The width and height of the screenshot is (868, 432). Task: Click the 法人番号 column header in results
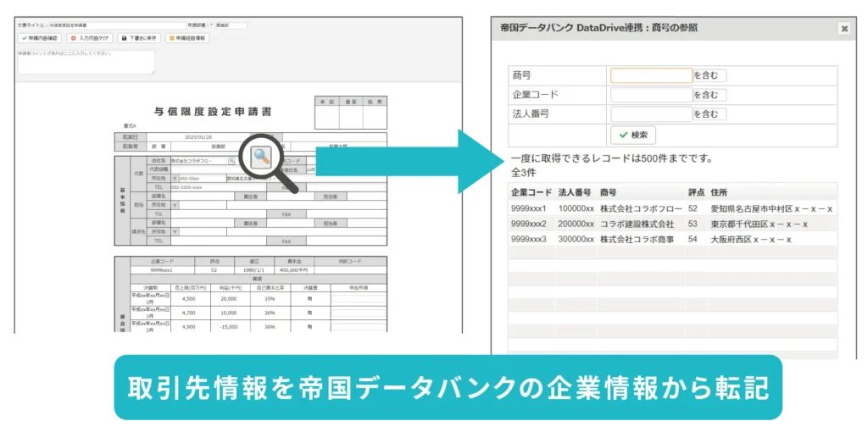(576, 192)
